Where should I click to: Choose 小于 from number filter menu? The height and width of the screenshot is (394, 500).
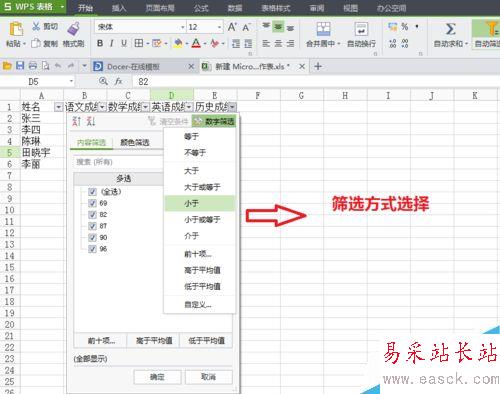click(x=200, y=203)
